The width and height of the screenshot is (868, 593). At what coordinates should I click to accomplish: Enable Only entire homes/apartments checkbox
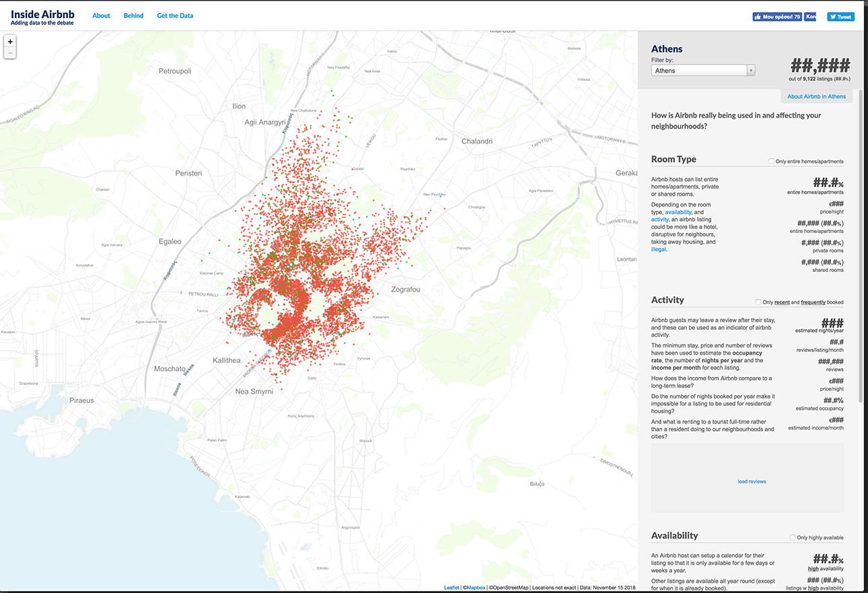(771, 162)
